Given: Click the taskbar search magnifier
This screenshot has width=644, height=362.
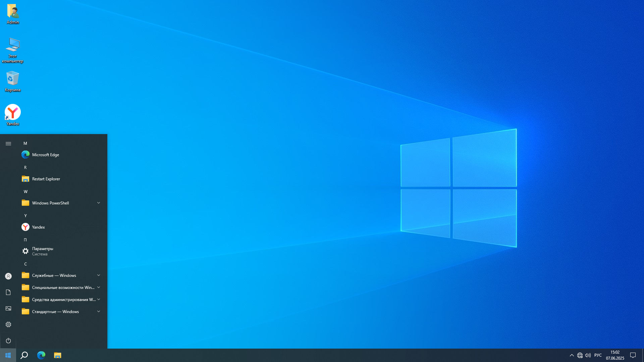Looking at the screenshot, I should (24, 355).
